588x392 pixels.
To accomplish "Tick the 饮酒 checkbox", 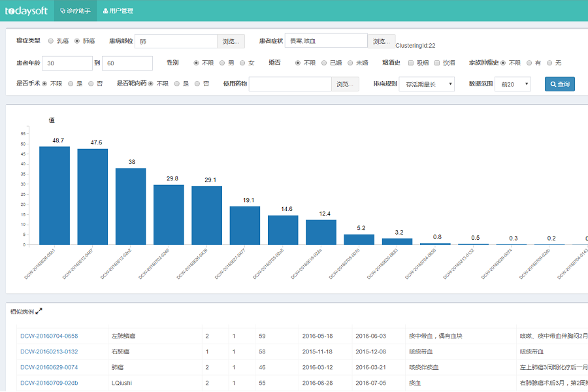I will click(x=437, y=63).
